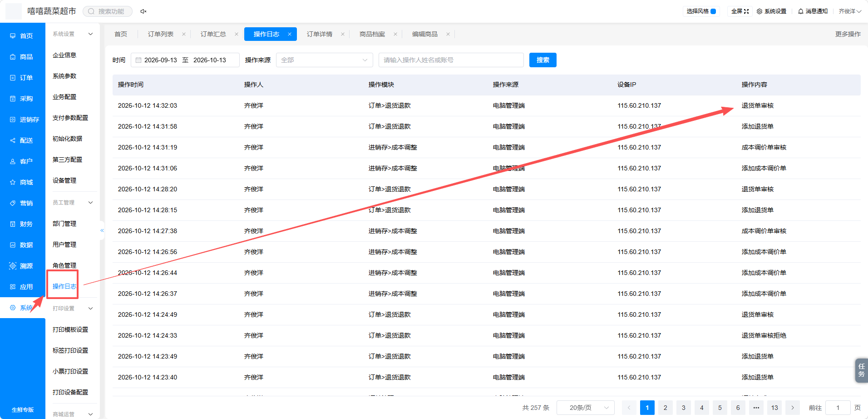The height and width of the screenshot is (419, 868).
Task: Focus the operator name or account input
Action: (451, 60)
